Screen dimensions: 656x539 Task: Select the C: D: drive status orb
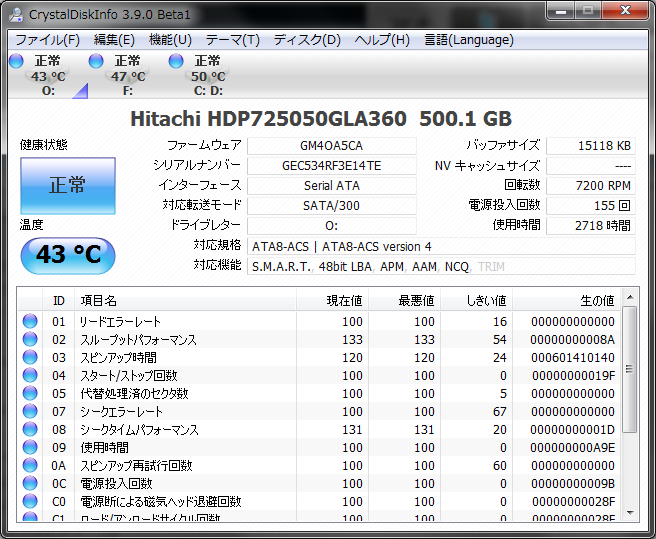(176, 61)
